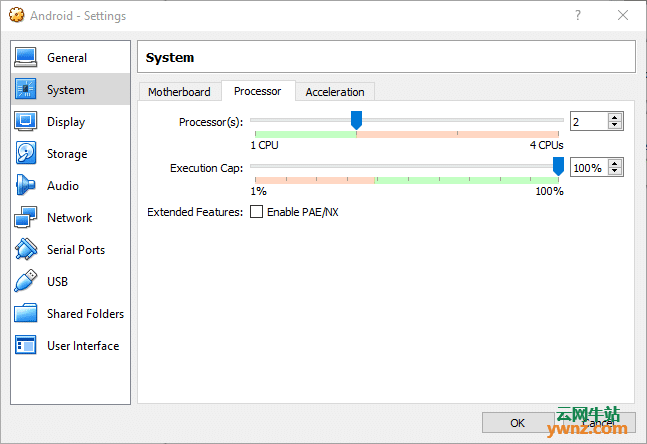
Task: Select the System category label
Action: (66, 90)
